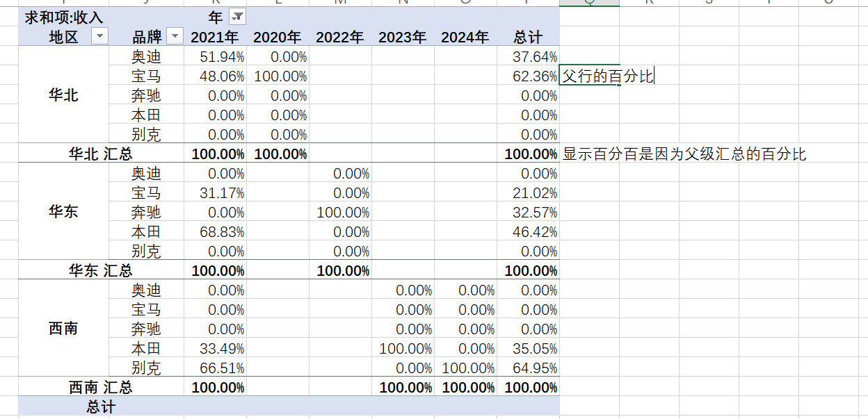The image size is (868, 419).
Task: Click the 华东 region cell
Action: click(63, 212)
